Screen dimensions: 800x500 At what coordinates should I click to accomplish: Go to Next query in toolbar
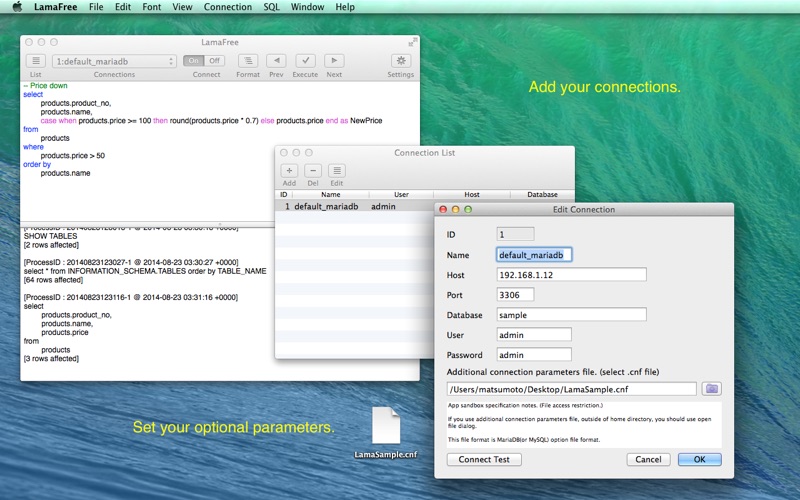coord(334,61)
